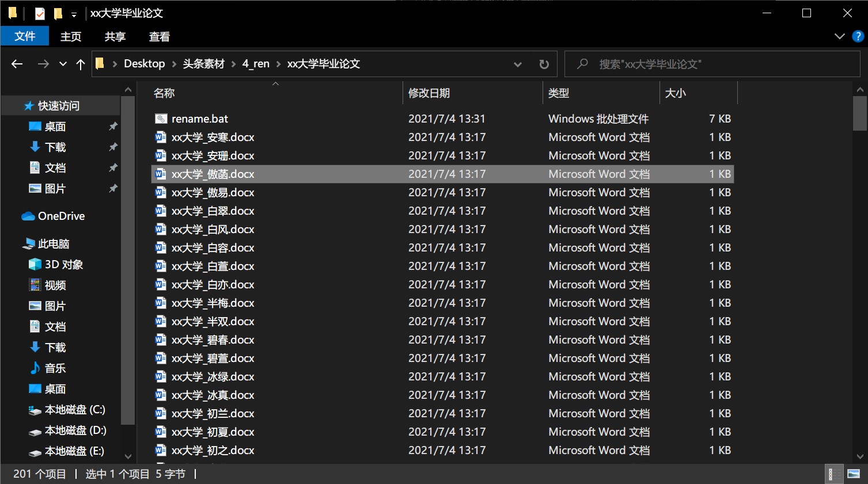Image resolution: width=868 pixels, height=484 pixels.
Task: Select the Word icon of xx大学_安珊.docx
Action: (161, 155)
